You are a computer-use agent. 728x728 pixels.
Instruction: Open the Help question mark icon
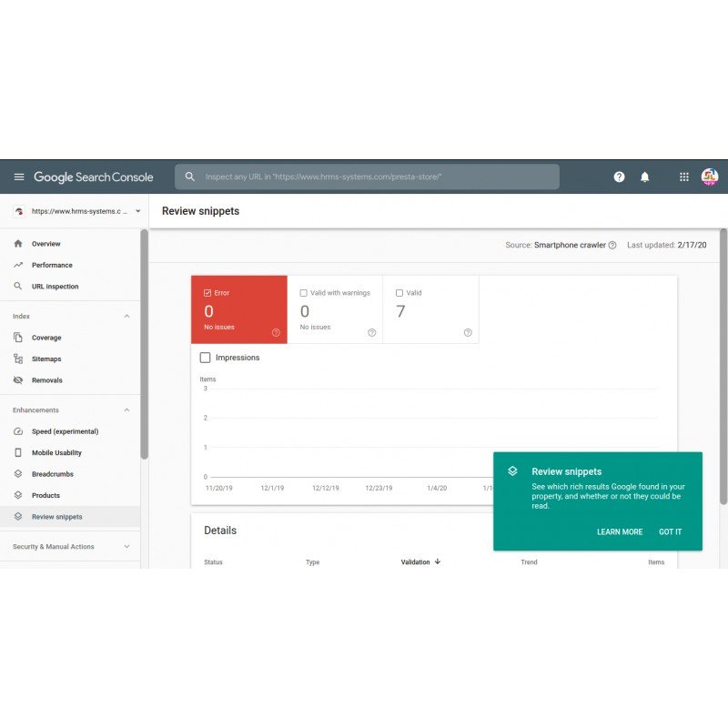(x=619, y=177)
